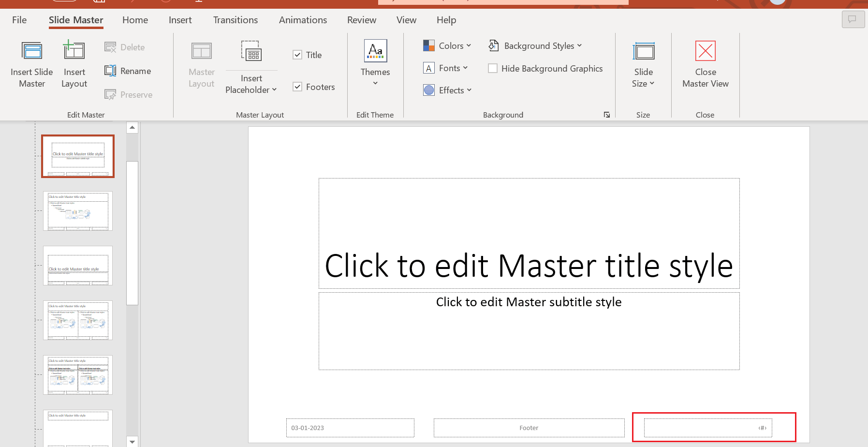The height and width of the screenshot is (447, 868).
Task: Click the Background Styles icon
Action: [x=493, y=46]
